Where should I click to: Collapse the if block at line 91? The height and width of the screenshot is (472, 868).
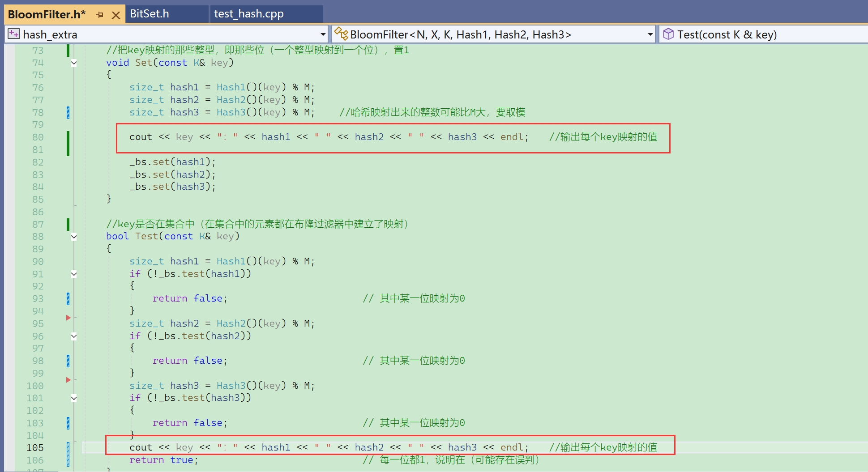(74, 274)
